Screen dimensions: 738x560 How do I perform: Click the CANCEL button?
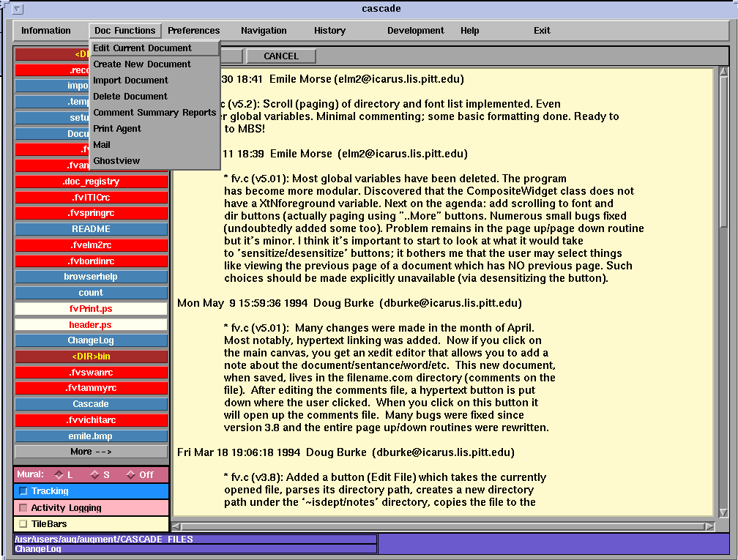click(x=281, y=56)
